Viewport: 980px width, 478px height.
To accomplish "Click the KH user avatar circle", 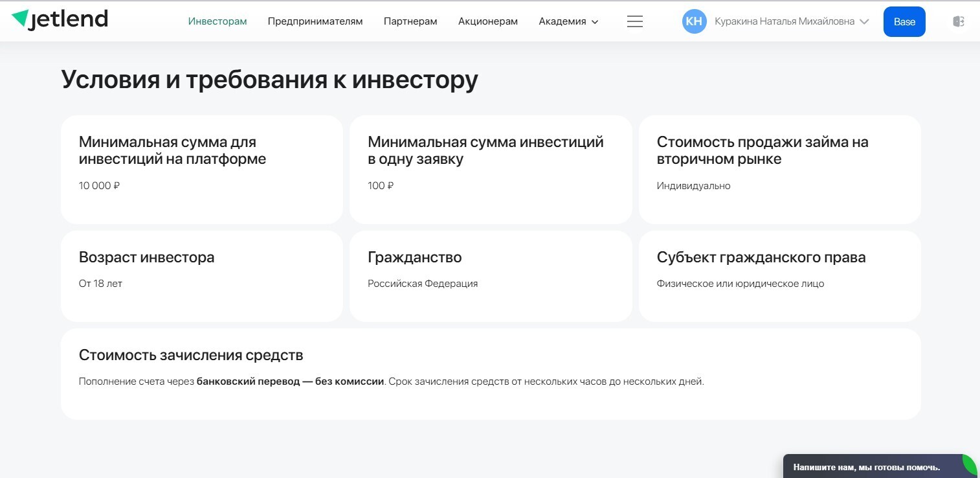I will click(694, 21).
